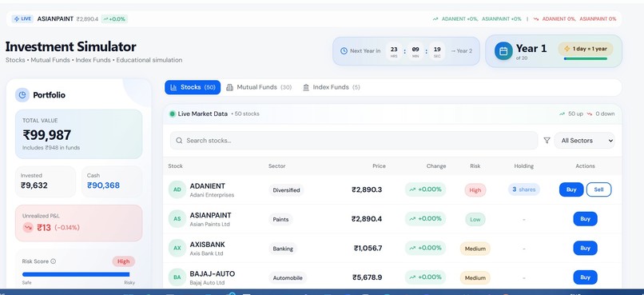
Task: Click the Sector column header
Action: tap(276, 166)
